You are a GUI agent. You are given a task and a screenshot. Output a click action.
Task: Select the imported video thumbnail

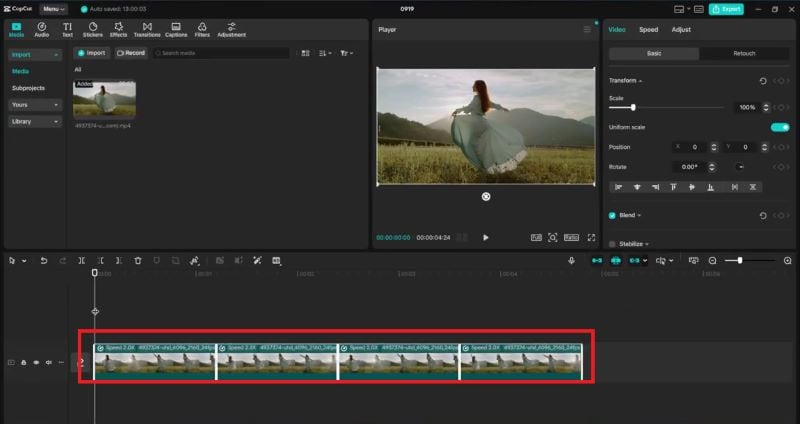click(x=105, y=99)
